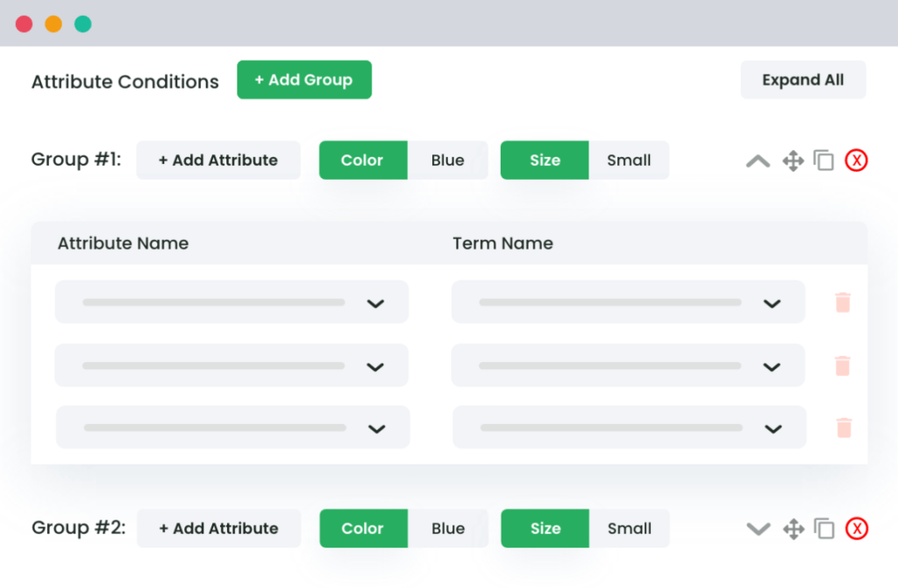Remove Group #2 using the red X icon

pyautogui.click(x=857, y=528)
